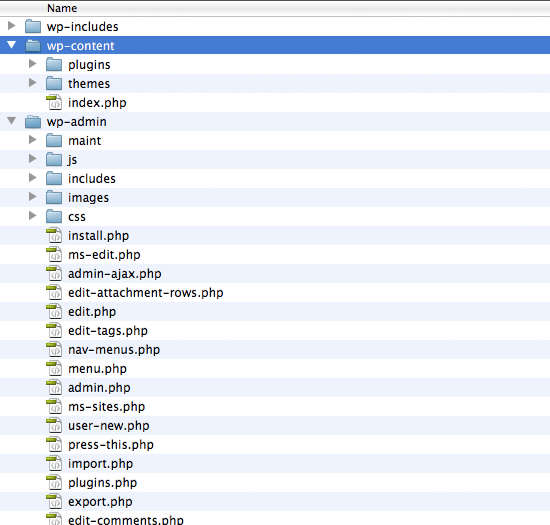Click the css folder icon
The width and height of the screenshot is (550, 525).
[x=54, y=216]
